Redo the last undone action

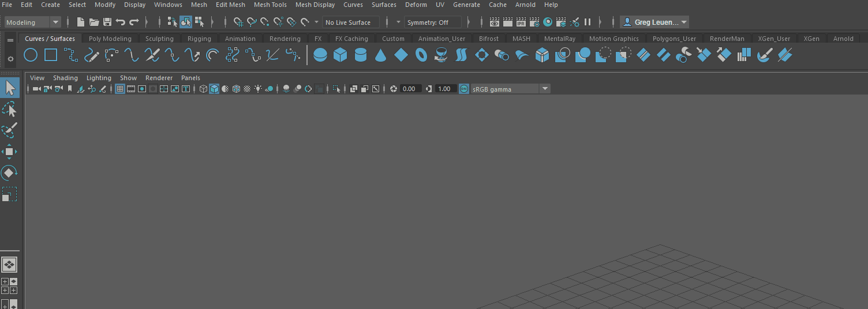coord(134,22)
